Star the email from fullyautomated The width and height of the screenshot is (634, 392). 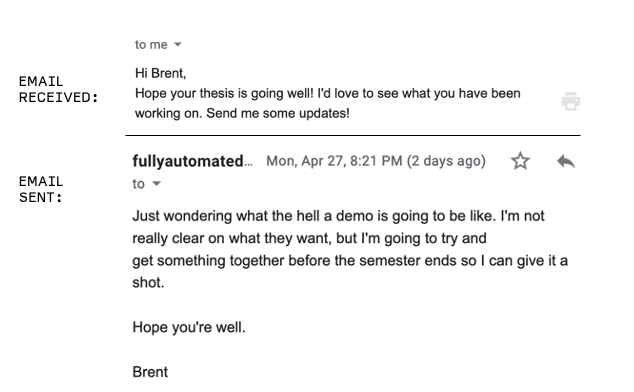[520, 161]
